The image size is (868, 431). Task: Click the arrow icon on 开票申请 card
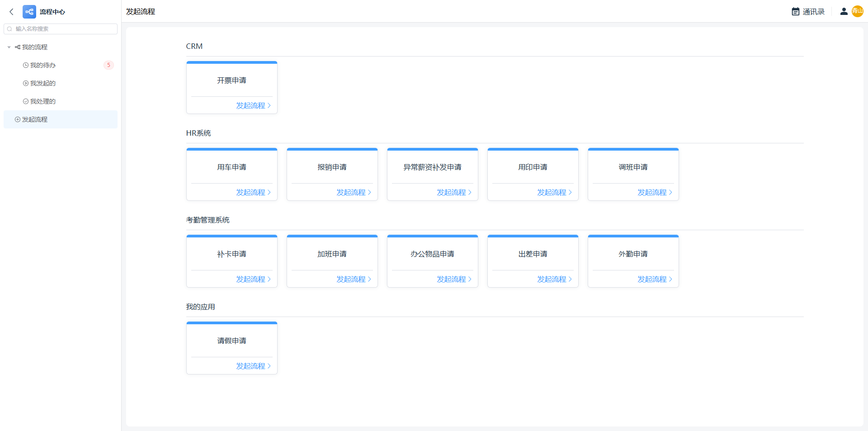269,105
